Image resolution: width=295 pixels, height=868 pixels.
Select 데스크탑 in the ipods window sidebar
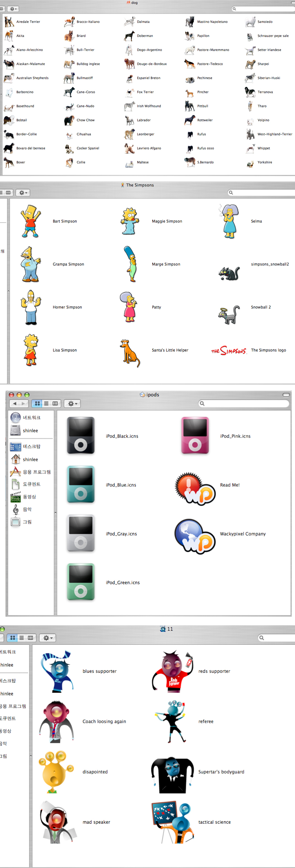coord(31,446)
